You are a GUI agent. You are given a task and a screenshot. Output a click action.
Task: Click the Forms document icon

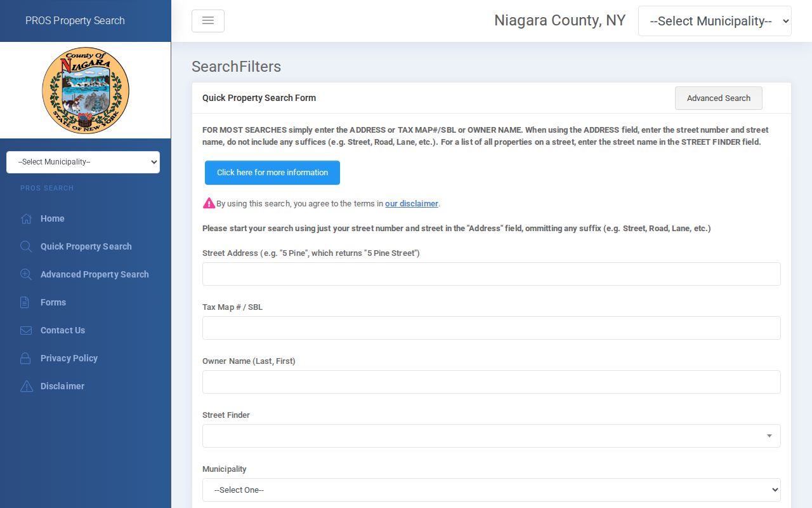click(25, 302)
